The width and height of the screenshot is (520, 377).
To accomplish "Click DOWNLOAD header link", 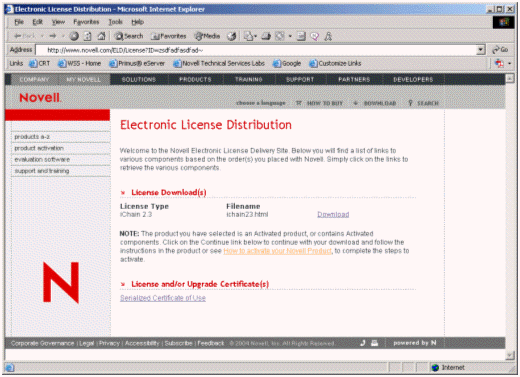I will click(x=375, y=103).
